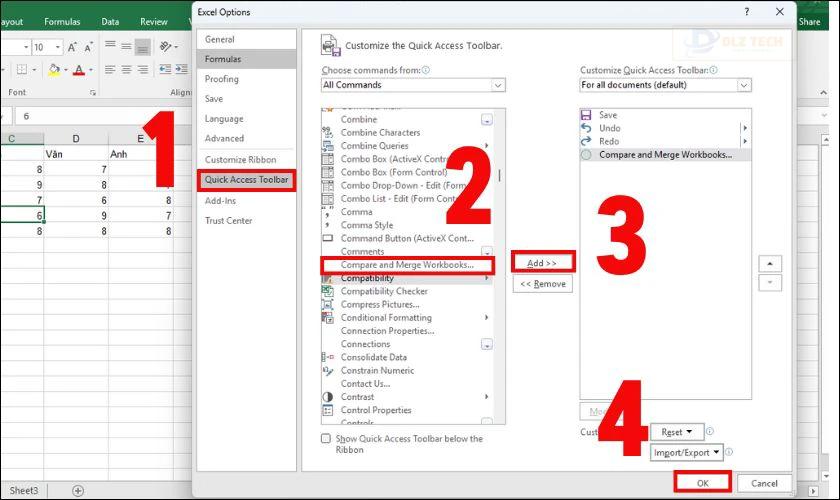Image resolution: width=840 pixels, height=500 pixels.
Task: Select the Redo icon in toolbar list
Action: point(586,141)
